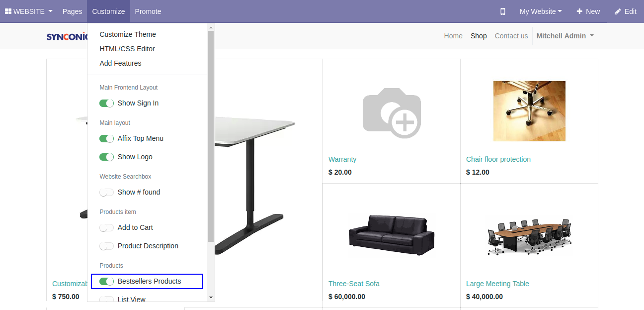Screen dimensions: 644x310
Task: Open the Website apps grid menu
Action: [28, 11]
